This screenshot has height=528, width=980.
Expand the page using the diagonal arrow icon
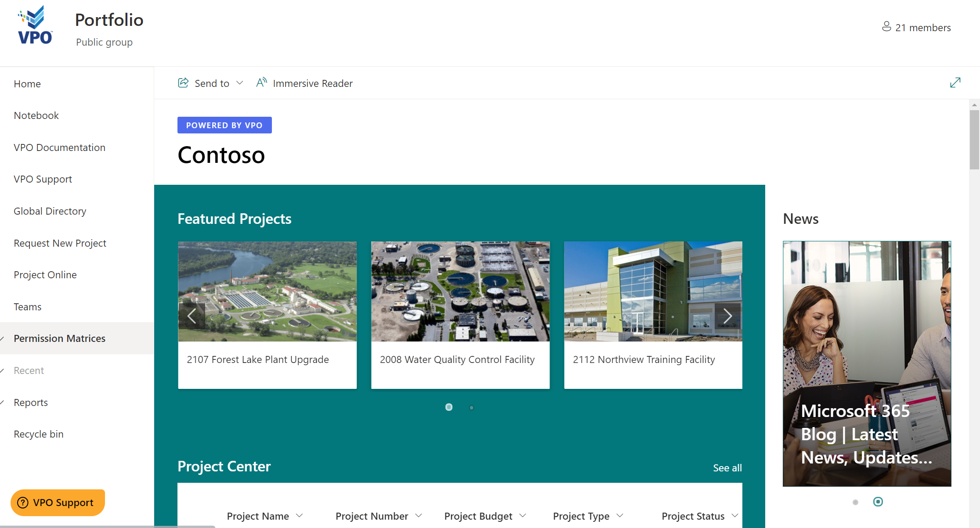click(955, 83)
